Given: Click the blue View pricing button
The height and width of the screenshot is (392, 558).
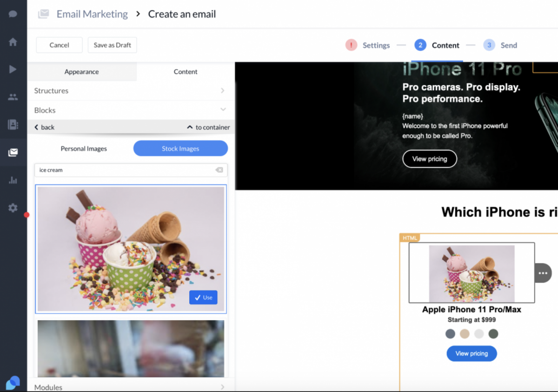Looking at the screenshot, I should [472, 353].
